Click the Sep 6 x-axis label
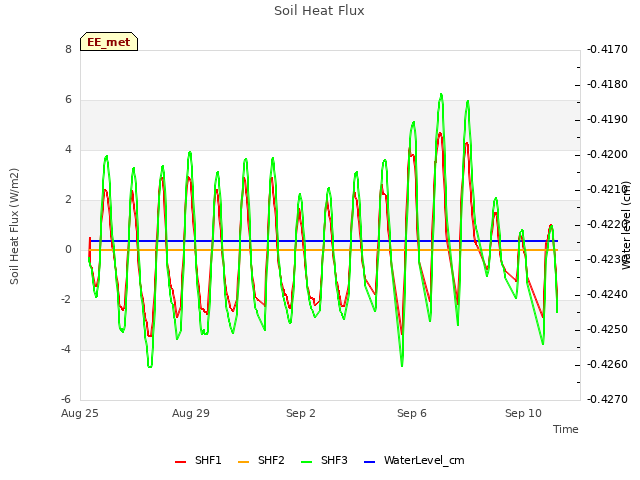This screenshot has height=480, width=640. [x=412, y=413]
